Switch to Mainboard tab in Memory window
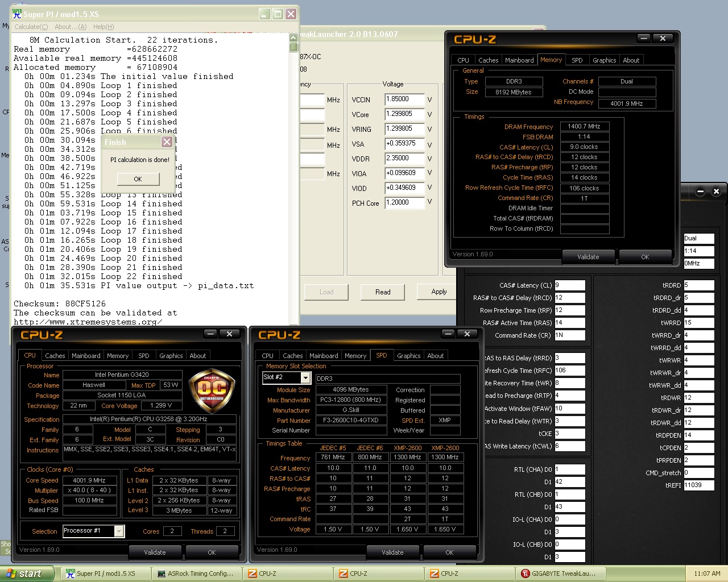Viewport: 728px width, 582px height. point(519,60)
